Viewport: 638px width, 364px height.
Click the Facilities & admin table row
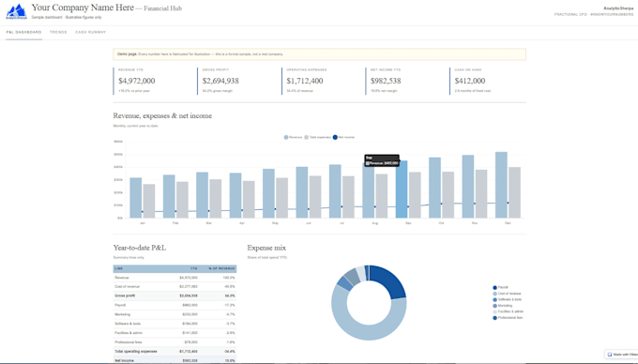coord(175,333)
